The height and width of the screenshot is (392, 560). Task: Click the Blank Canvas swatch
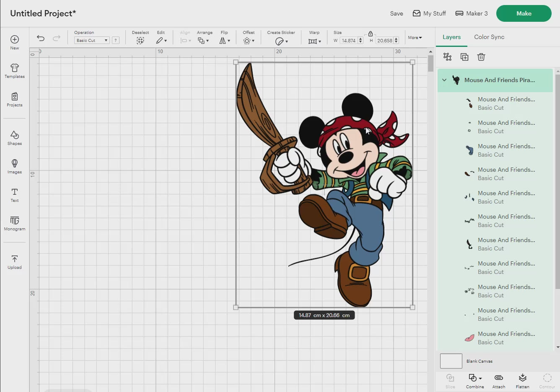[451, 361]
